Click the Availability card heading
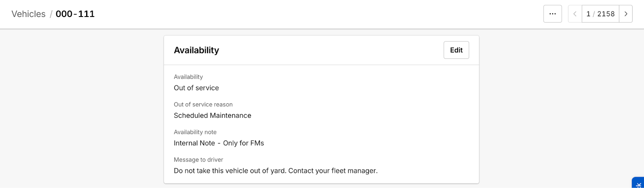The image size is (644, 188). click(196, 50)
